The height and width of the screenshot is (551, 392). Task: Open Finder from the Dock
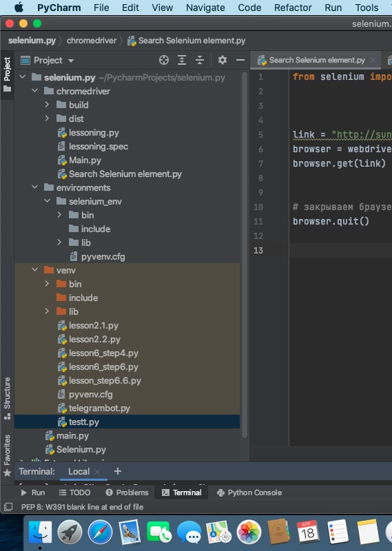[40, 532]
